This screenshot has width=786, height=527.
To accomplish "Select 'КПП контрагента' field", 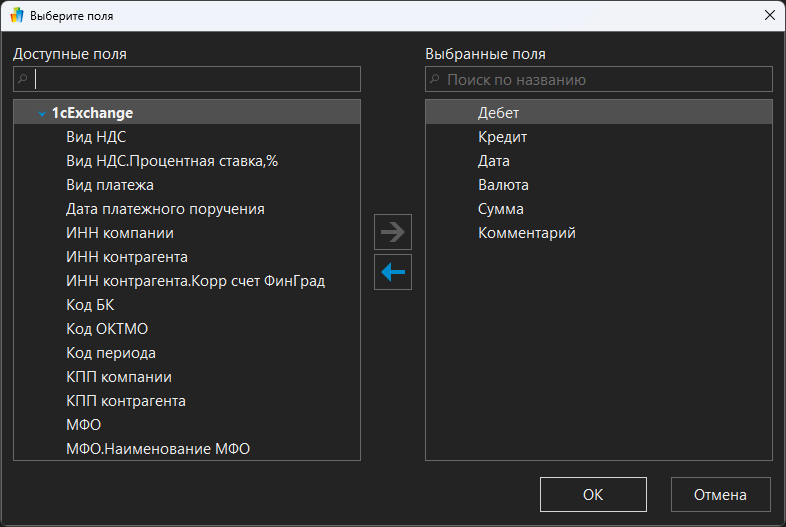I will pos(125,401).
